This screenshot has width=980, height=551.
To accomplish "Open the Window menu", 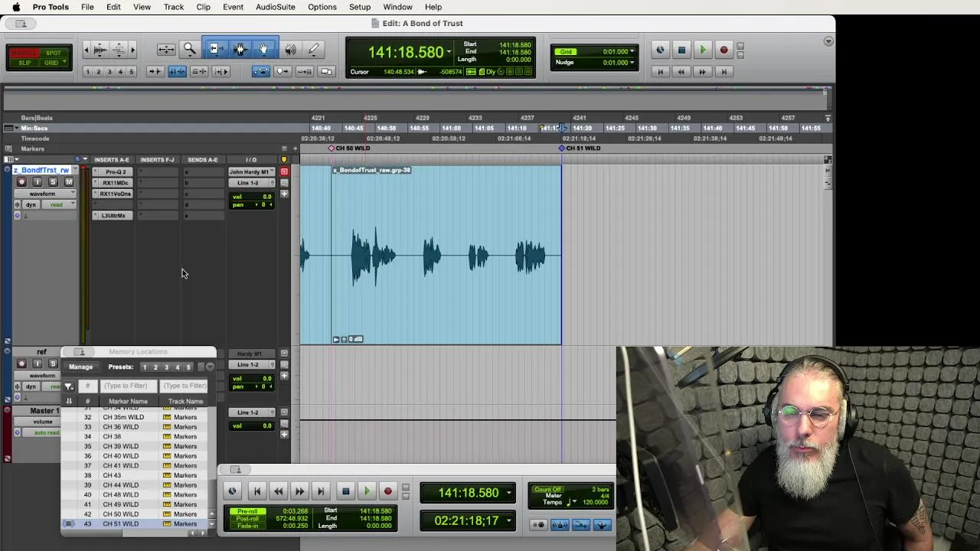I will tap(397, 7).
